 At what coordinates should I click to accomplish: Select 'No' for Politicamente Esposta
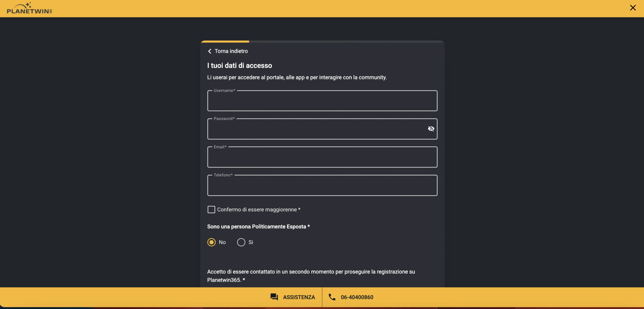[211, 242]
